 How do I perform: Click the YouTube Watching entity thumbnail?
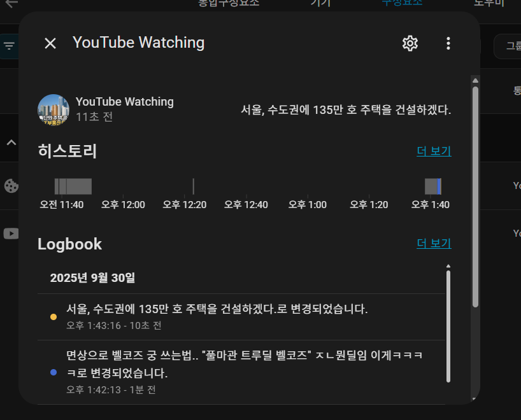click(x=53, y=110)
